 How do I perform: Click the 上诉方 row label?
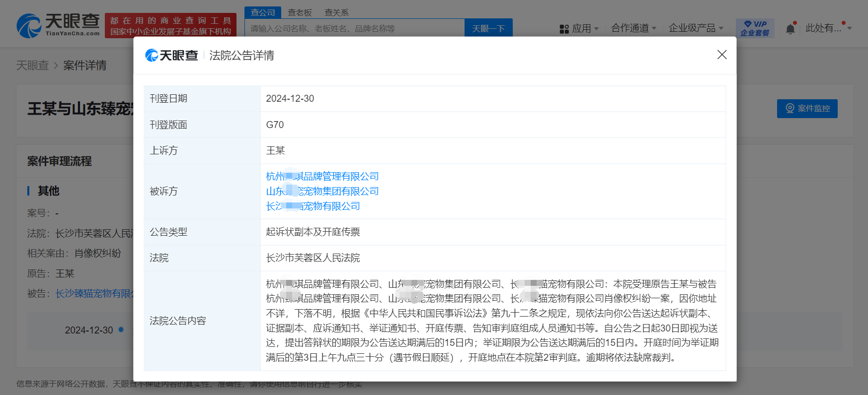tap(163, 151)
